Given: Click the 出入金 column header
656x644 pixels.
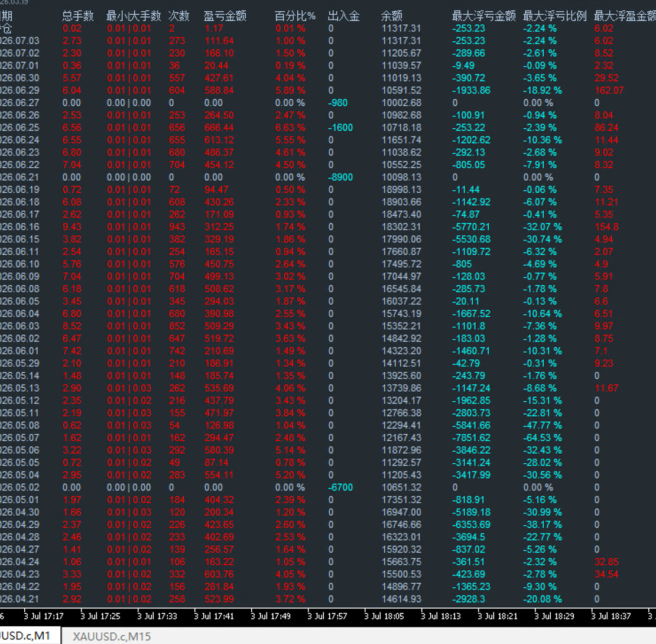Looking at the screenshot, I should [x=343, y=16].
